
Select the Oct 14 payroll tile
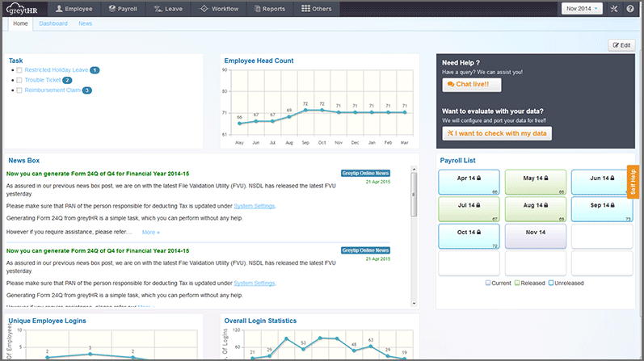pyautogui.click(x=469, y=236)
